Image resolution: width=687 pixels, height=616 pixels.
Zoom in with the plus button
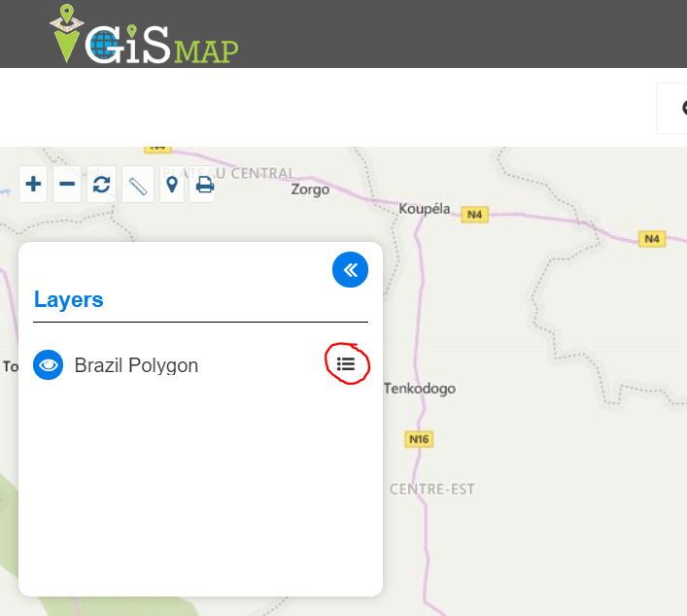[x=33, y=184]
